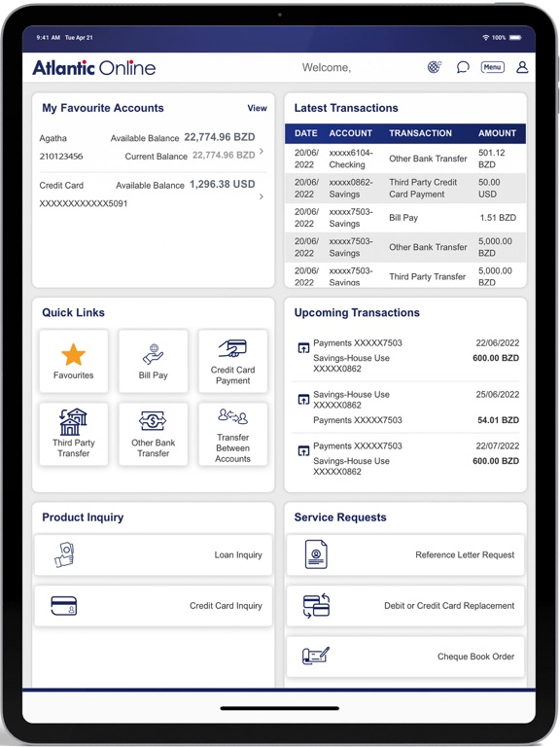The height and width of the screenshot is (747, 560).
Task: Expand Credit Card account details chevron
Action: (x=261, y=196)
